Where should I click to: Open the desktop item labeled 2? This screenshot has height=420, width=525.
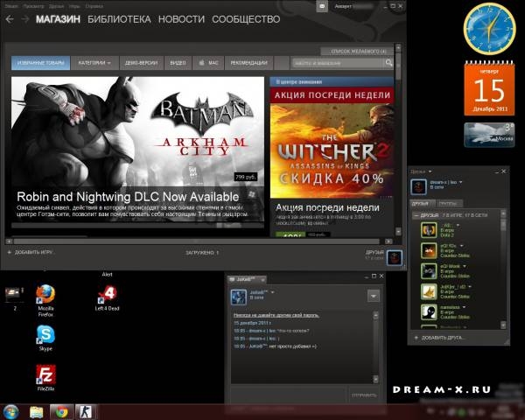(14, 297)
